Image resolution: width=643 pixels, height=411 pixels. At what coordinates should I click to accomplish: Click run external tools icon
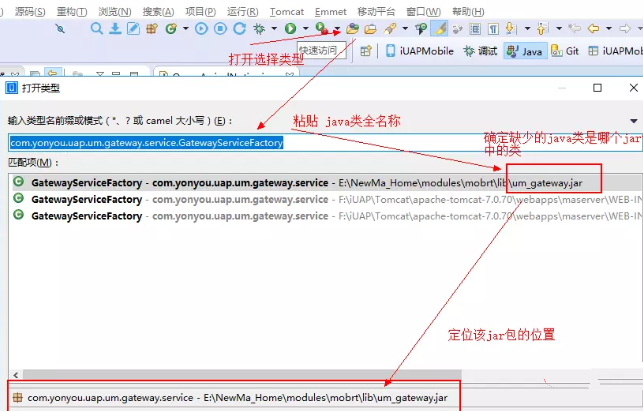point(322,28)
